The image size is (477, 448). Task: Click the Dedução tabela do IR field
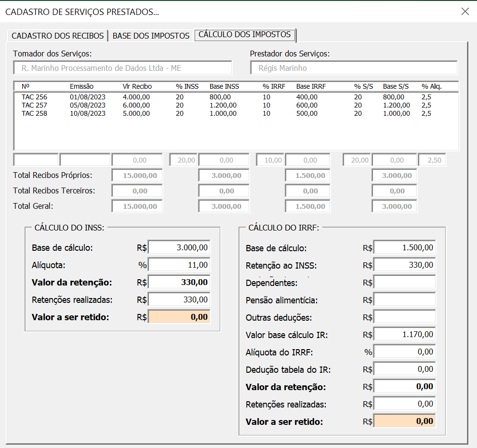tap(404, 369)
